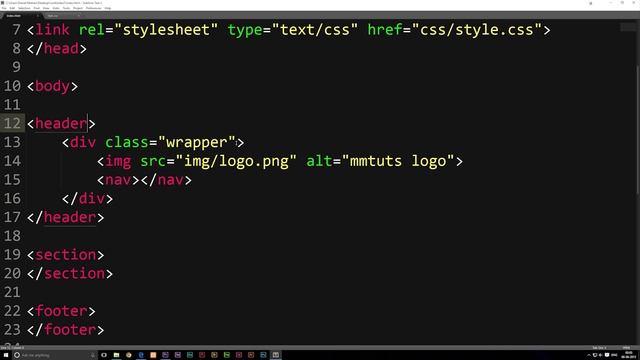This screenshot has height=360, width=640.
Task: Open the volume icon in system tray
Action: coord(600,355)
